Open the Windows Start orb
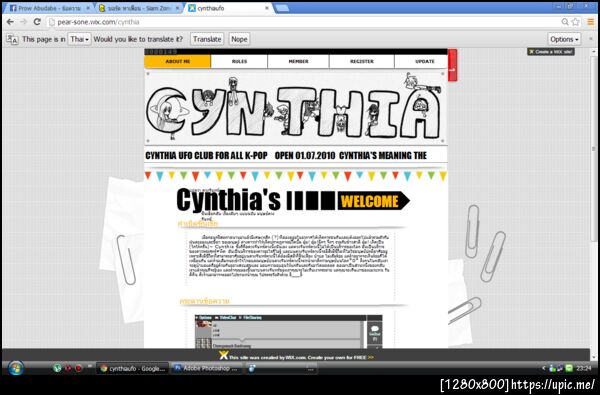The image size is (600, 395). click(16, 368)
